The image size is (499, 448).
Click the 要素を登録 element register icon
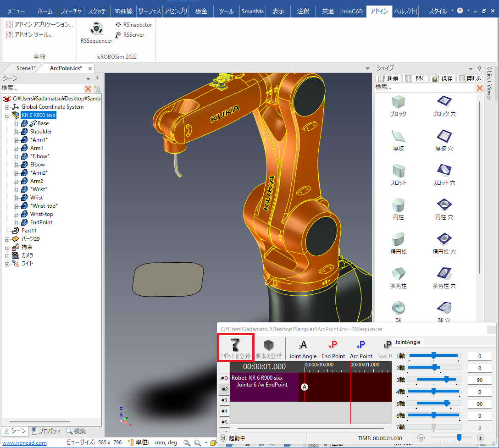pyautogui.click(x=268, y=348)
